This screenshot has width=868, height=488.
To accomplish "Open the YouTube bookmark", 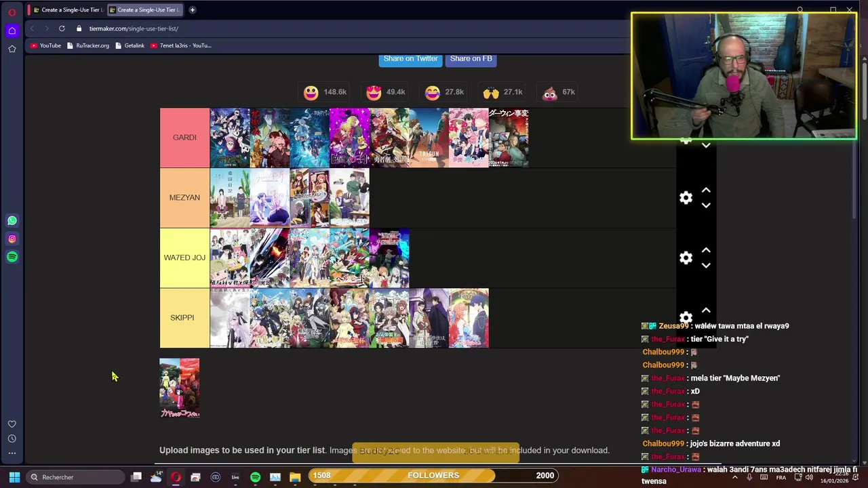I will pos(45,45).
